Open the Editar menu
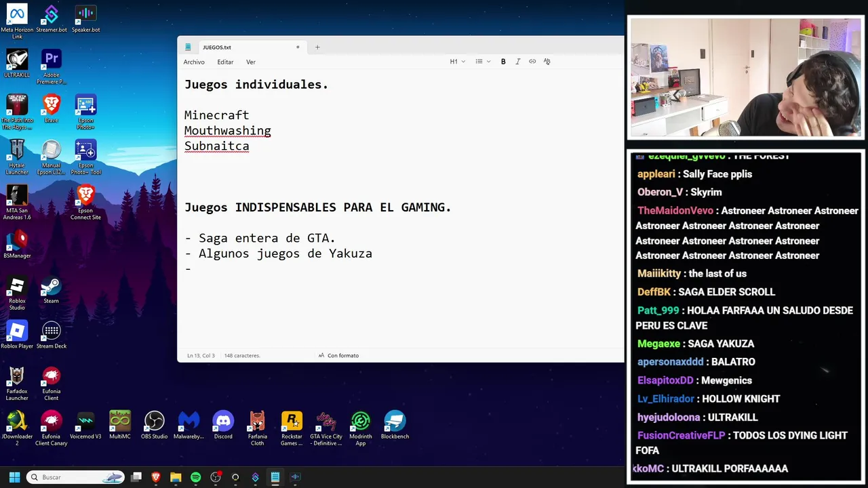 [x=225, y=62]
